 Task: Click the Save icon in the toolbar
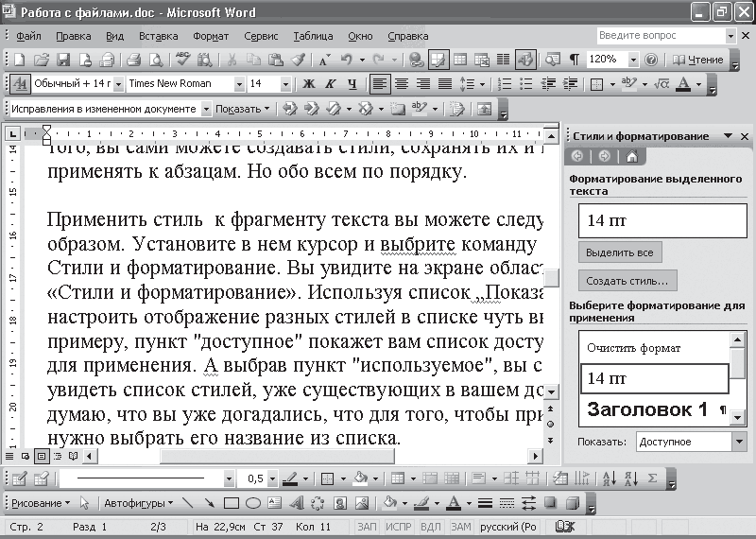click(x=63, y=60)
